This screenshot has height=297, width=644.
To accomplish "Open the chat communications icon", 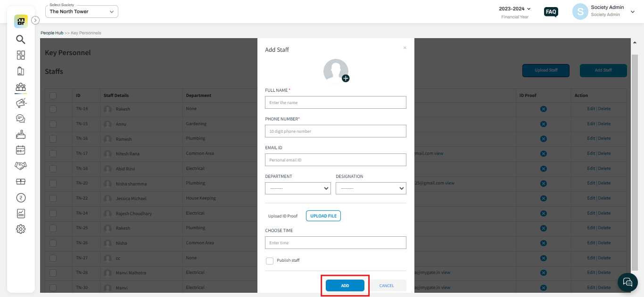I will (x=21, y=118).
